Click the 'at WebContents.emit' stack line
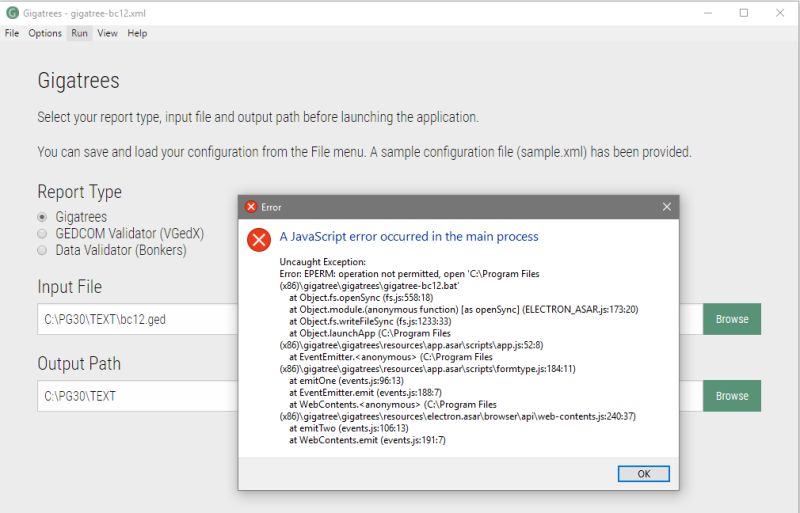The height and width of the screenshot is (513, 800). (367, 440)
